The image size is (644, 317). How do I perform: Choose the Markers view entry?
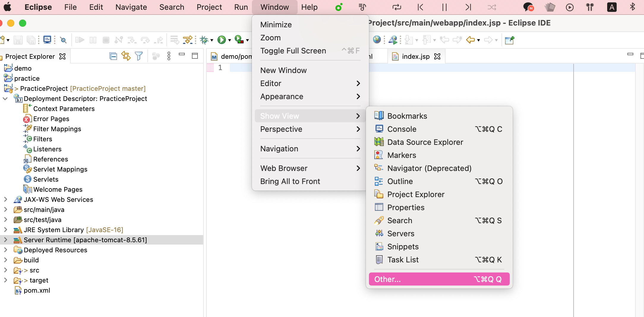(x=439, y=155)
